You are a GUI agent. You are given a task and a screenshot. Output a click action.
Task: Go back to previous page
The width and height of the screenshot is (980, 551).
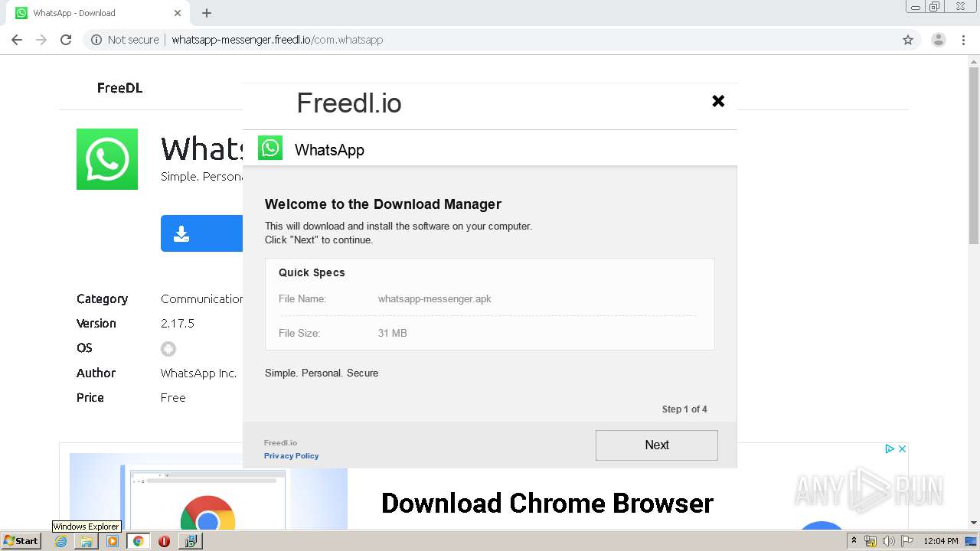[17, 40]
